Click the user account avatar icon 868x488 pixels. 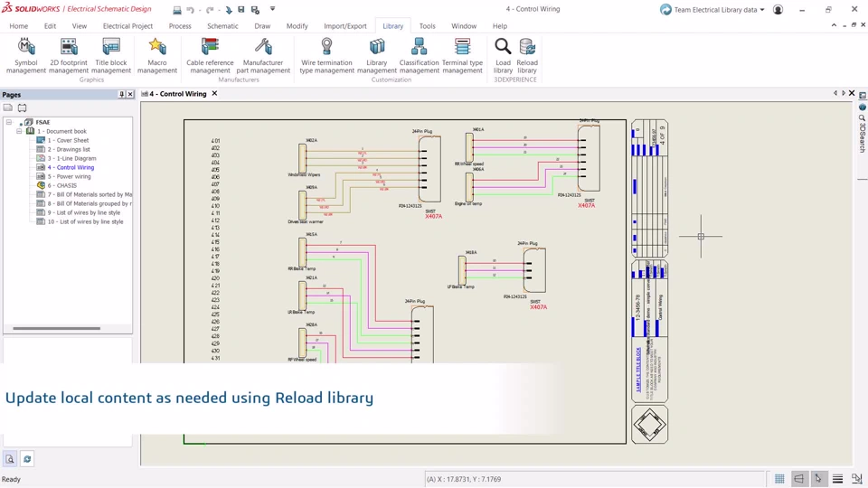(x=778, y=9)
